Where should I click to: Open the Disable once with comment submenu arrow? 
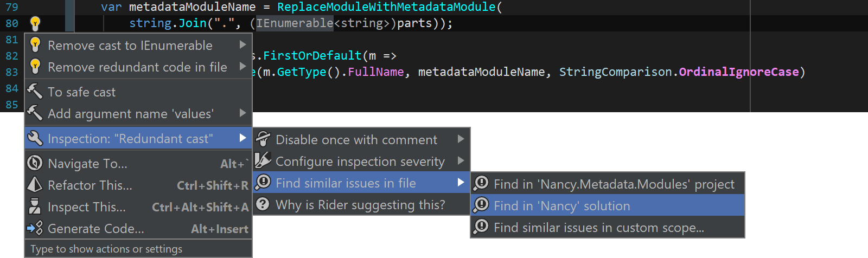[461, 139]
